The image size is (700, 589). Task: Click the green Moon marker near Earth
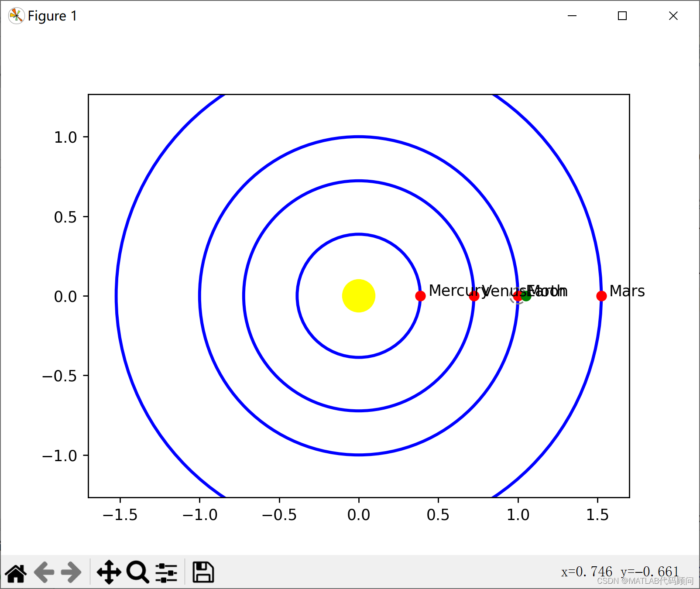(527, 296)
